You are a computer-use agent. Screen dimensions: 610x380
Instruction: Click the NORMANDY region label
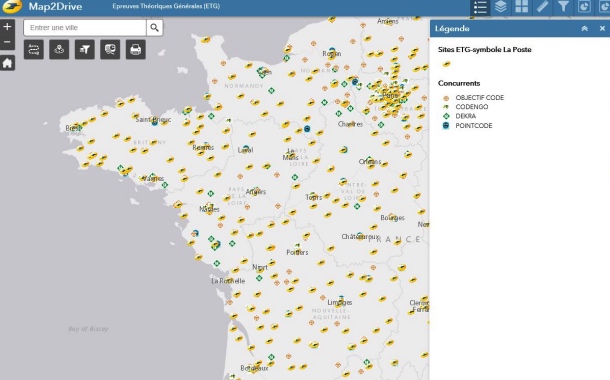pos(244,86)
